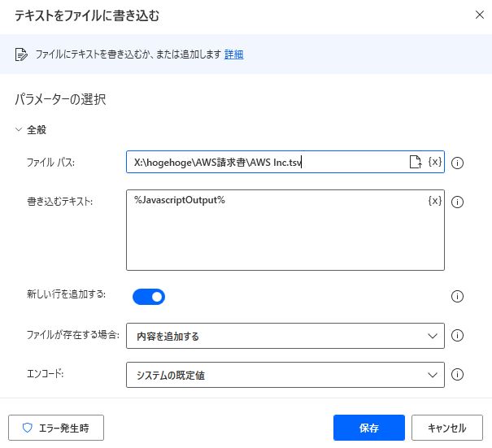492x448 pixels.
Task: Open the ファイルが存在する場合 dropdown
Action: [x=285, y=336]
